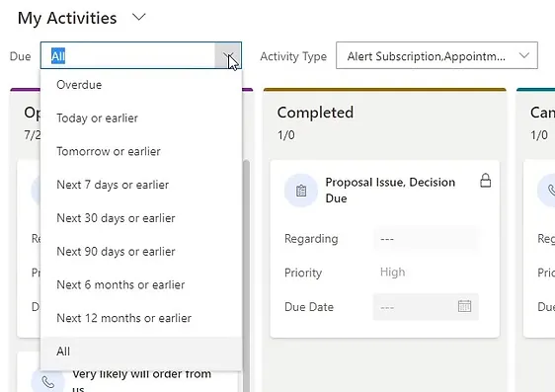
Task: Click lock icon on Proposal Issue card
Action: (x=485, y=181)
